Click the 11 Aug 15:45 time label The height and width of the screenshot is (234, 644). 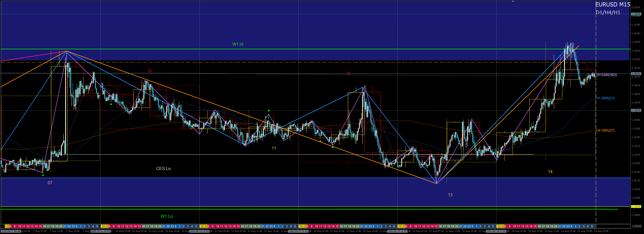tap(272, 231)
